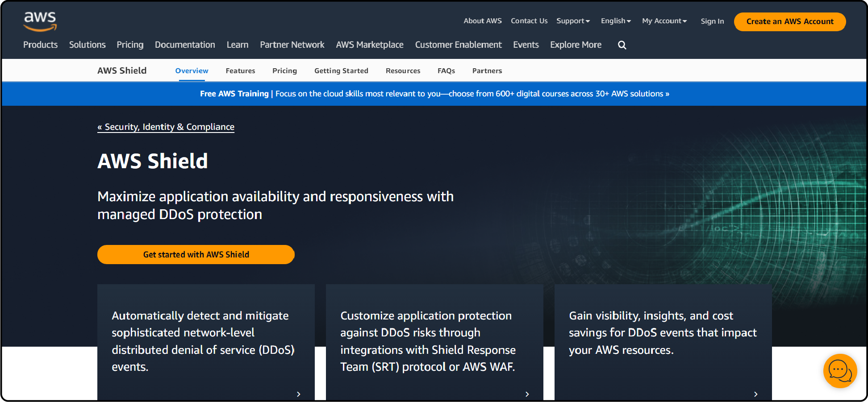The image size is (868, 402).
Task: Open the Documentation menu
Action: 185,45
